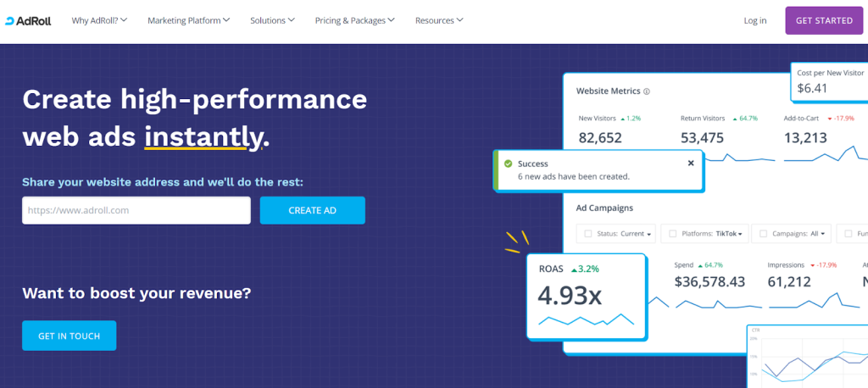Viewport: 868px width, 388px height.
Task: Click the CREATE AD button
Action: tap(312, 210)
